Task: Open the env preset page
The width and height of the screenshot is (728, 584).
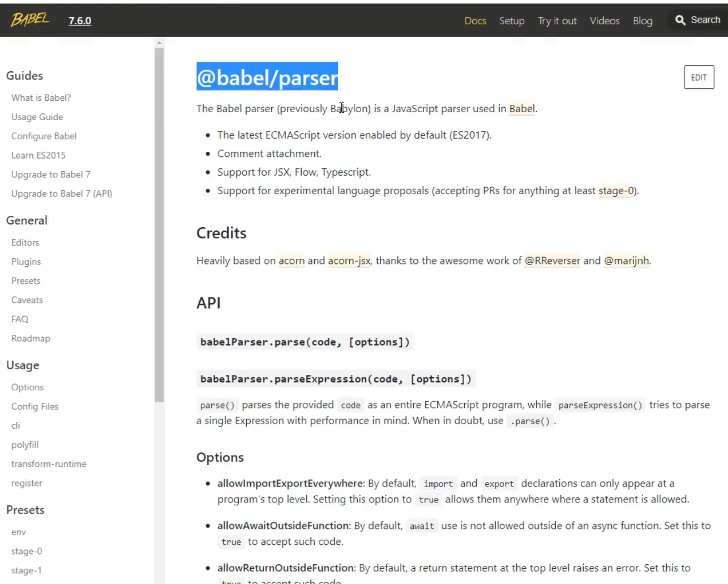Action: (x=19, y=532)
